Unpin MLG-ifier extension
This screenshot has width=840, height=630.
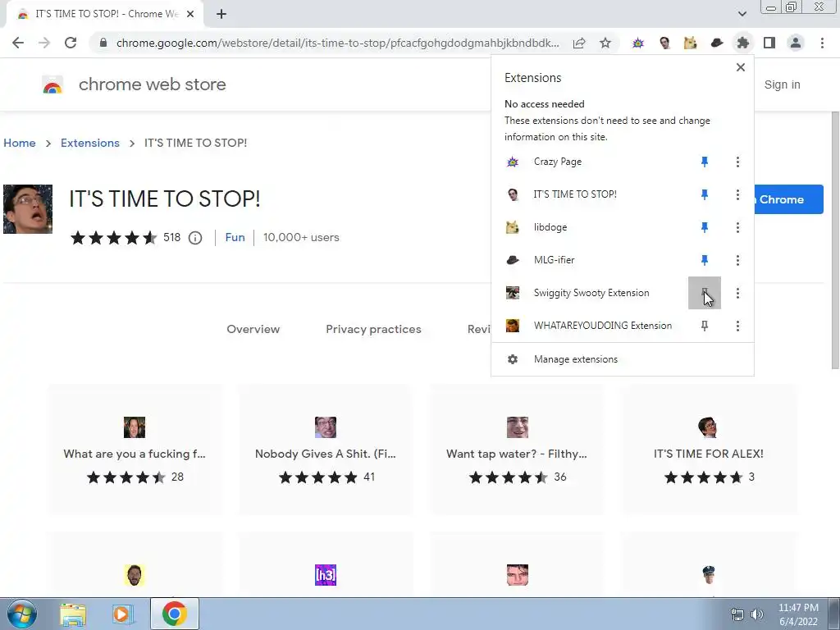coord(705,260)
